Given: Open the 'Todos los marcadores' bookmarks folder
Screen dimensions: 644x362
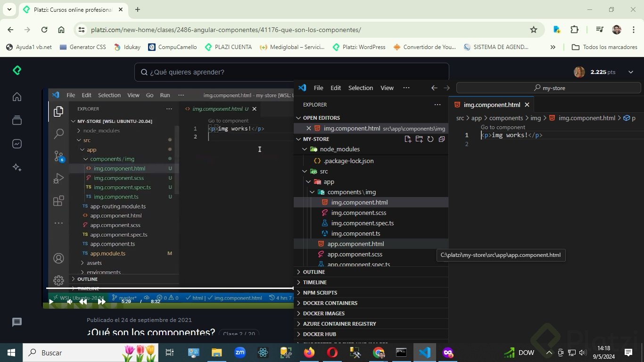Looking at the screenshot, I should point(604,47).
